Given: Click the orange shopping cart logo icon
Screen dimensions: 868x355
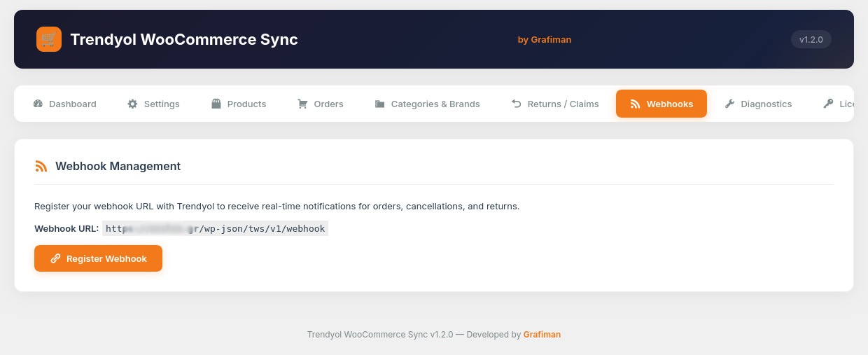Looking at the screenshot, I should (x=49, y=39).
